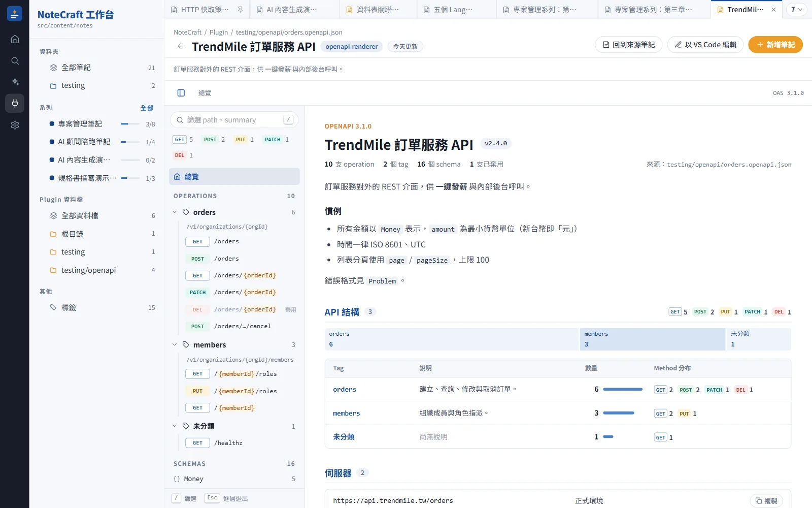This screenshot has width=812, height=508.
Task: Toggle POST filter in API 結構 header
Action: pos(704,312)
